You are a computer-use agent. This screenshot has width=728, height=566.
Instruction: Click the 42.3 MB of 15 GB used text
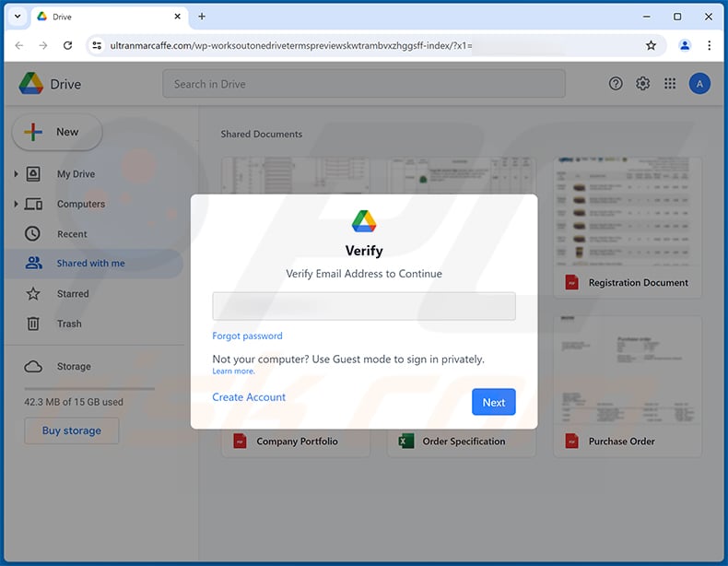[x=74, y=402]
